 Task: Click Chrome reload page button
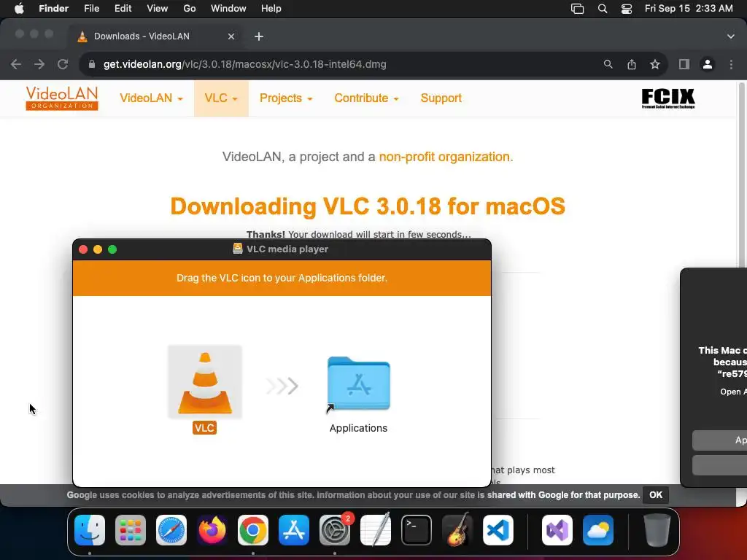coord(63,64)
